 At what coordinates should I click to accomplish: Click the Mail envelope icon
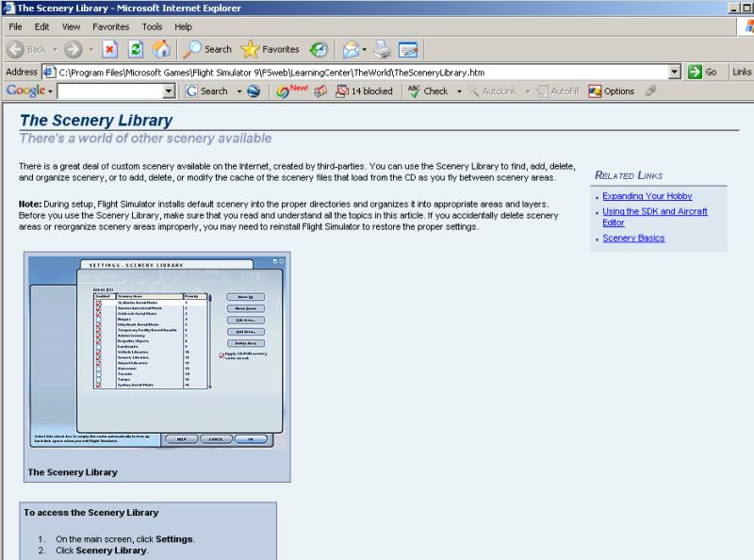coord(351,50)
